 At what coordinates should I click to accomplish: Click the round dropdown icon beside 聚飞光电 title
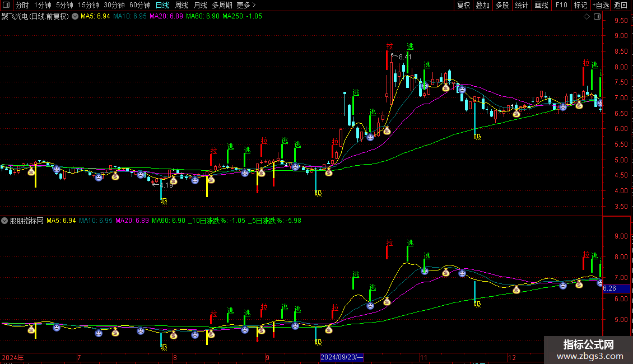click(75, 16)
